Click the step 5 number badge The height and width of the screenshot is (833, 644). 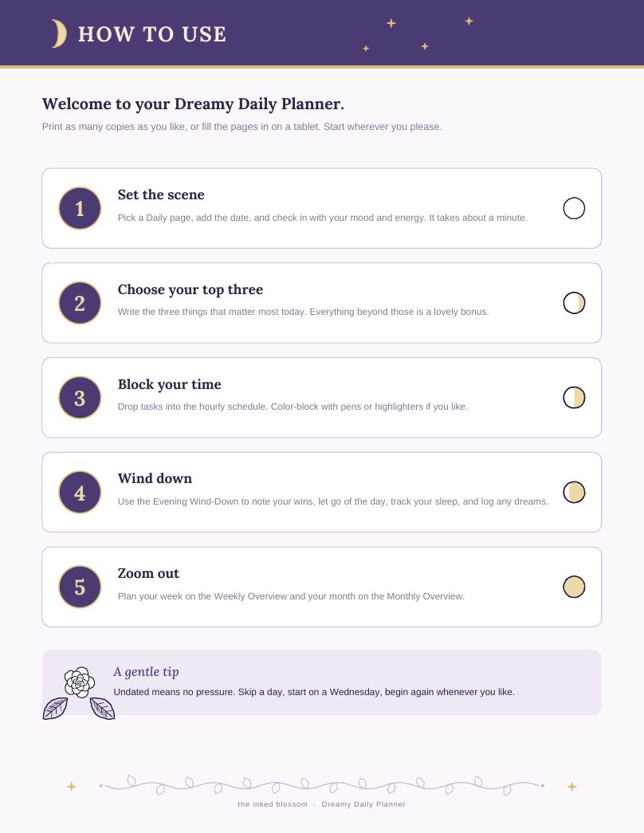click(80, 587)
